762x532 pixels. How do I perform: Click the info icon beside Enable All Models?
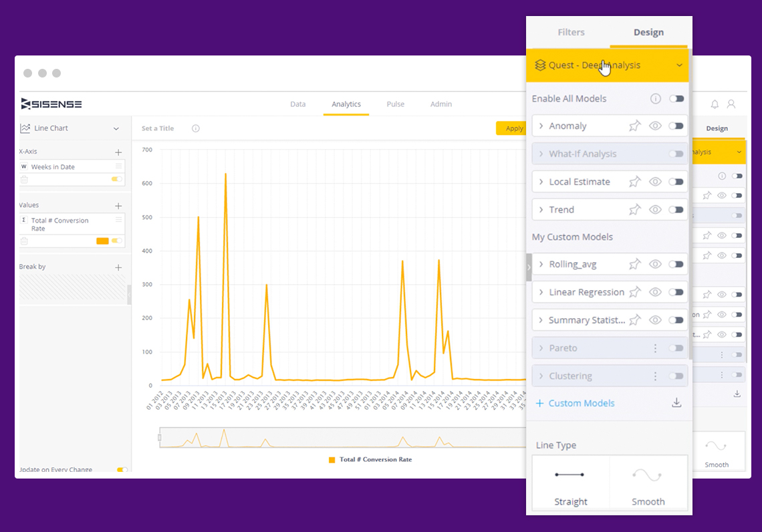pos(655,99)
